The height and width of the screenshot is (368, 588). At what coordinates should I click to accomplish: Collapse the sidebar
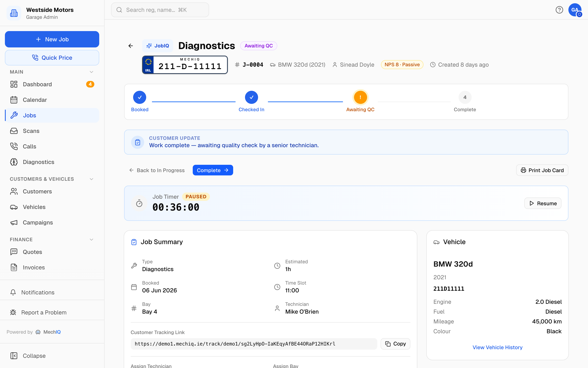point(52,356)
